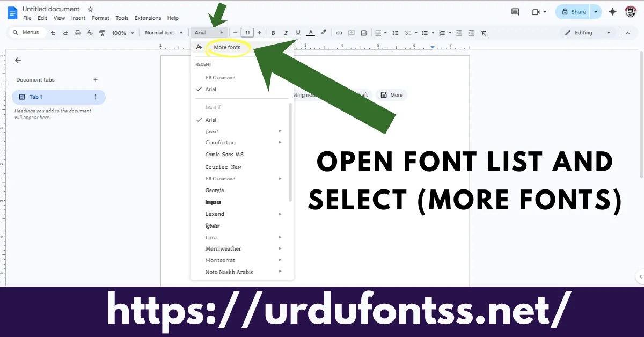
Task: Open the Normal text style dropdown
Action: pyautogui.click(x=164, y=33)
